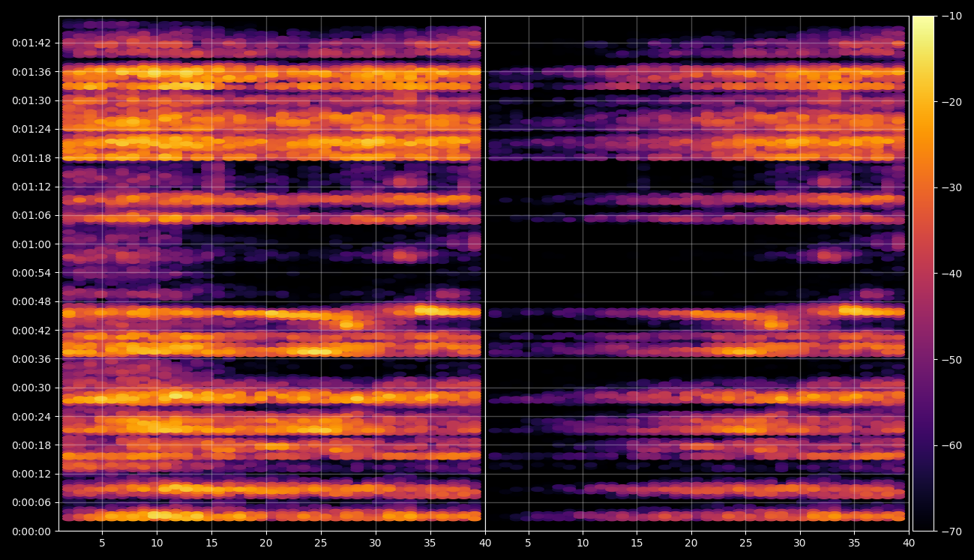The image size is (974, 560).
Task: Select the 0:00:18 time tick label
Action: (x=31, y=445)
